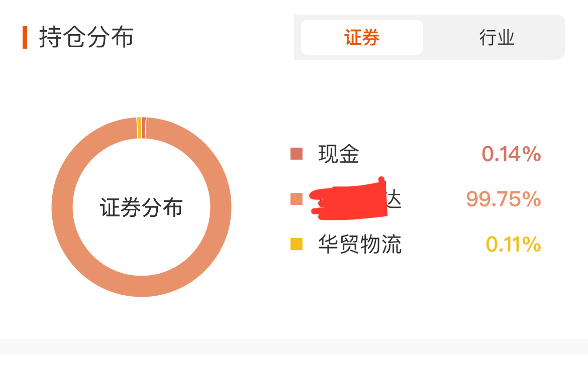This screenshot has width=588, height=367.
Task: Click the yellow 华贸物流 legend swatch
Action: (x=296, y=244)
